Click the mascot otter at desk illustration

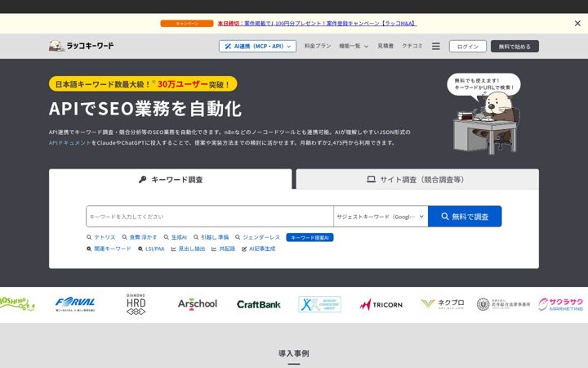tap(486, 122)
